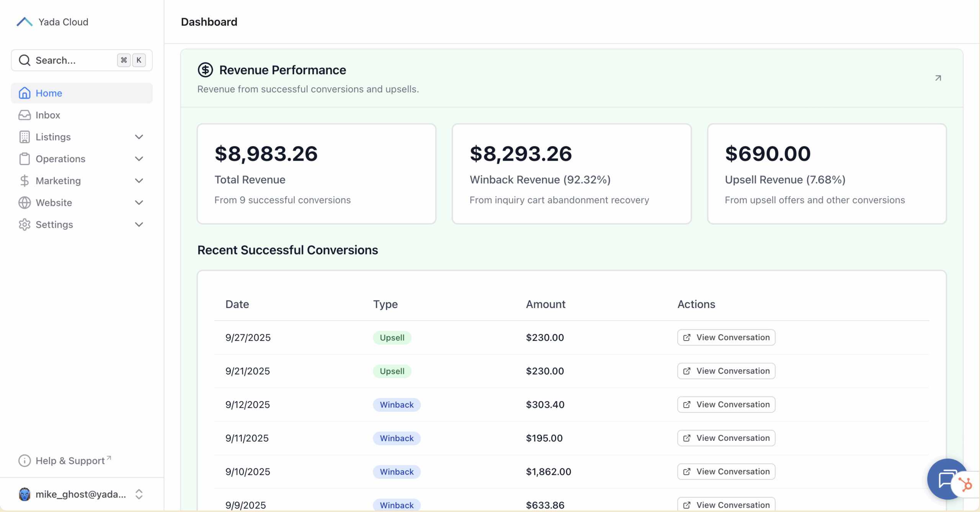Open the account switcher next to mike_ghost
Viewport: 980px width, 512px height.
[x=139, y=494]
